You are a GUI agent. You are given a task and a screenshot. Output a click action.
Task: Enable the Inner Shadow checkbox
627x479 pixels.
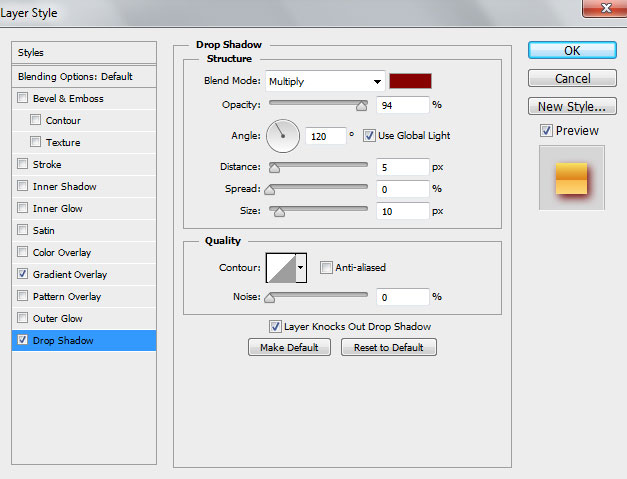22,186
